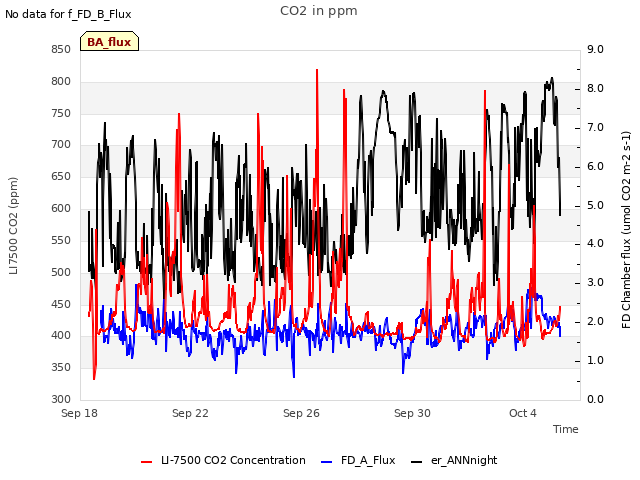The height and width of the screenshot is (480, 640).
Task: Click the 600 left axis tick label
Action: [61, 208]
